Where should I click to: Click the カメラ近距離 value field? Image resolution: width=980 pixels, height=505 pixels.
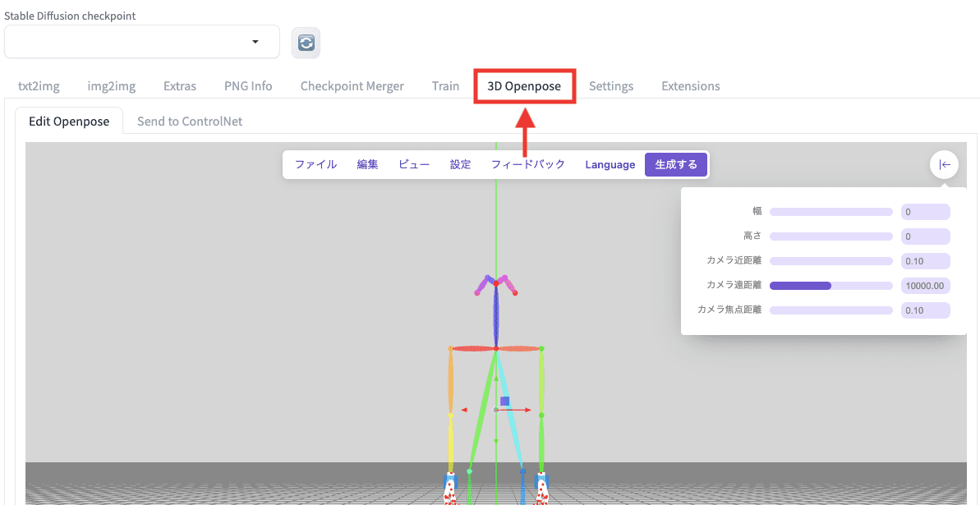click(x=926, y=260)
